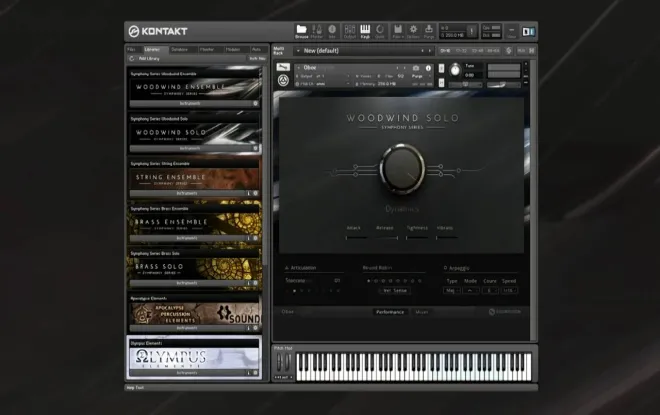
Task: Open the Arpeggio Mode dropdown
Action: [471, 290]
